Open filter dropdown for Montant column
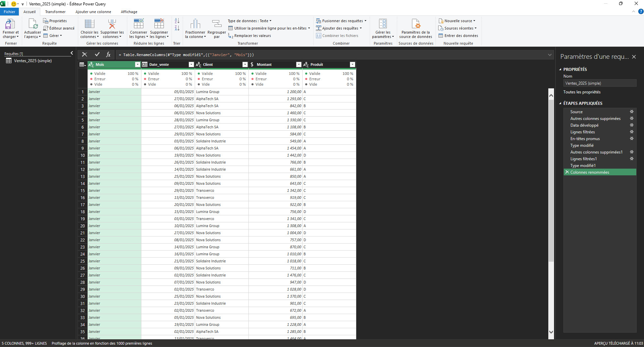 tap(298, 64)
